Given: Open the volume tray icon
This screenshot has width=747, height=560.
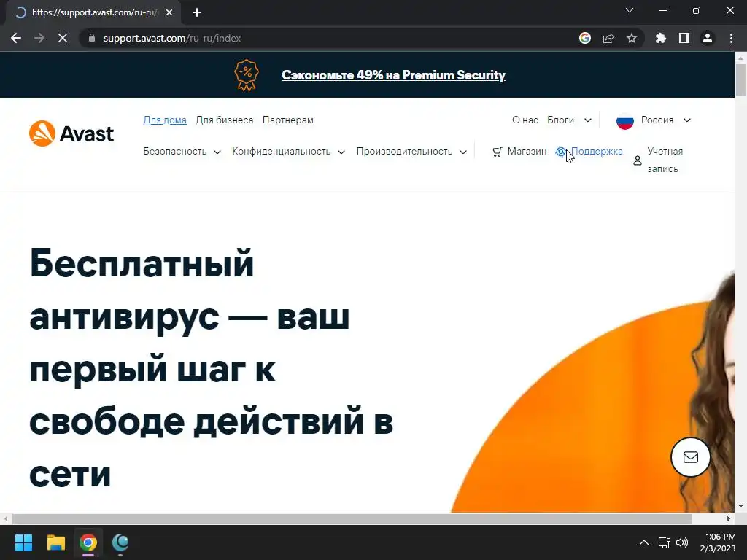Looking at the screenshot, I should [682, 542].
